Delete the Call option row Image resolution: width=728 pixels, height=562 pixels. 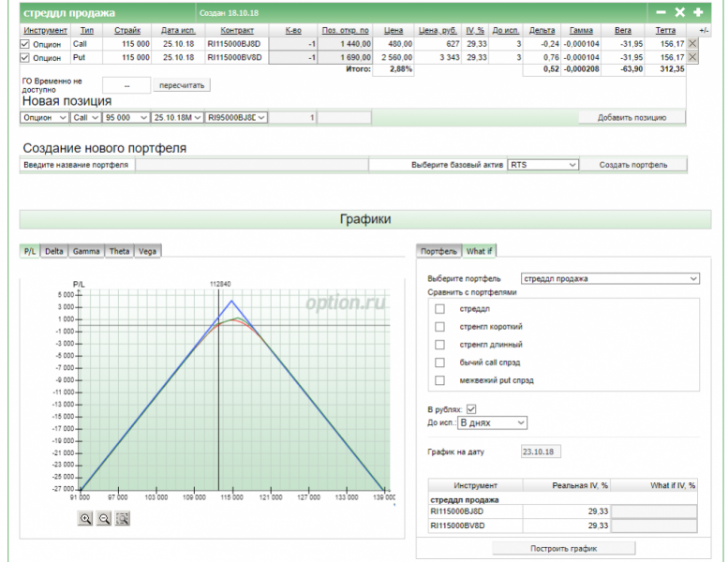[x=692, y=43]
